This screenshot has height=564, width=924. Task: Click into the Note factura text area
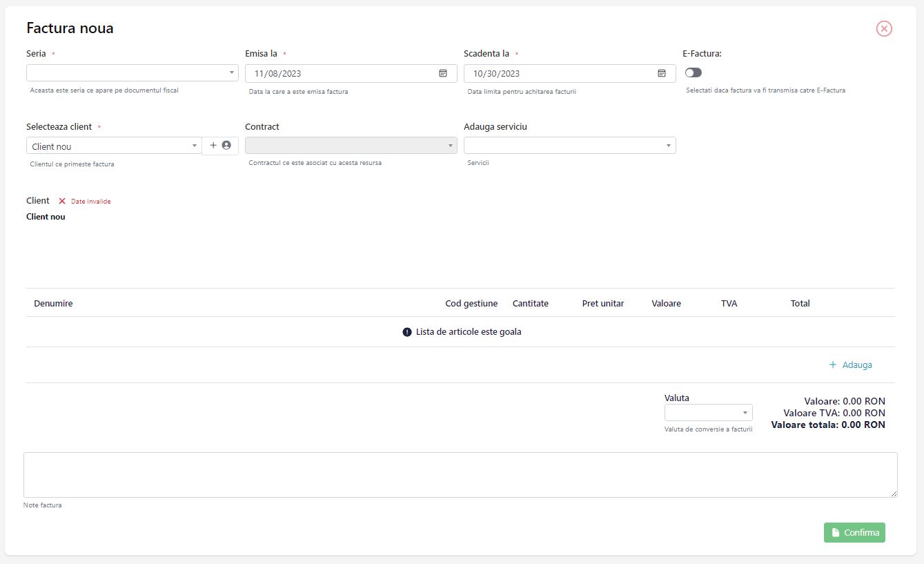460,475
